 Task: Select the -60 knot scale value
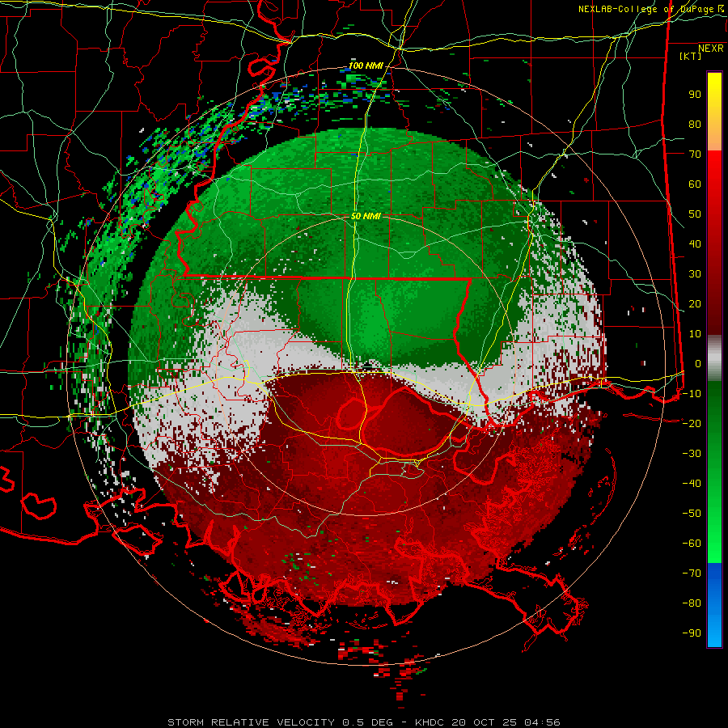(x=692, y=544)
